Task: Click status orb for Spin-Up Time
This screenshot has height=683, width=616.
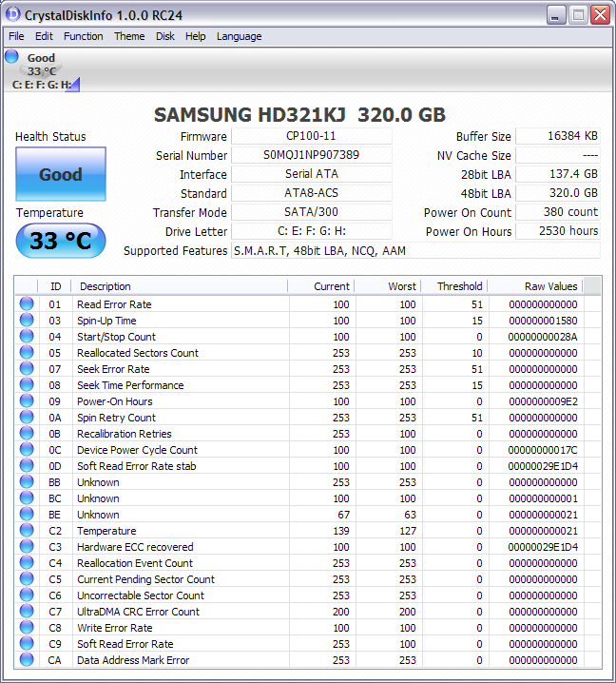Action: coord(27,320)
